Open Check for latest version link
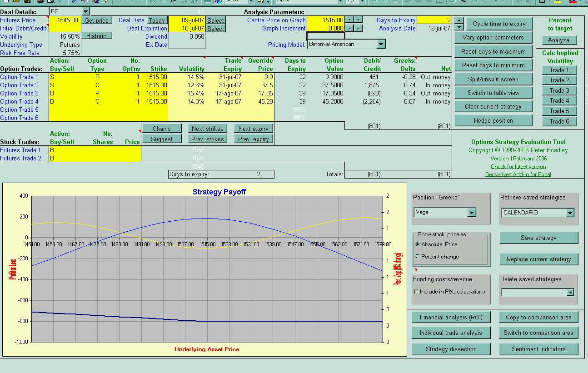The image size is (588, 373). (x=518, y=167)
